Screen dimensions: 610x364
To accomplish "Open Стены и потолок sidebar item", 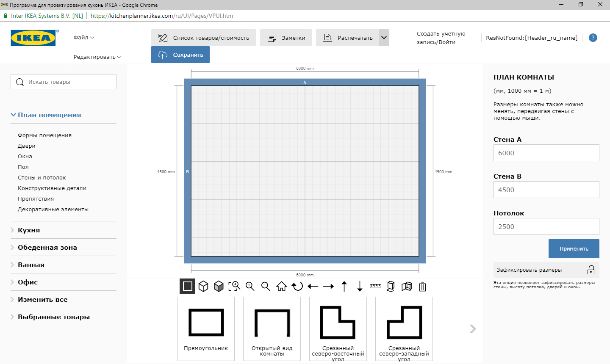I will [x=42, y=178].
